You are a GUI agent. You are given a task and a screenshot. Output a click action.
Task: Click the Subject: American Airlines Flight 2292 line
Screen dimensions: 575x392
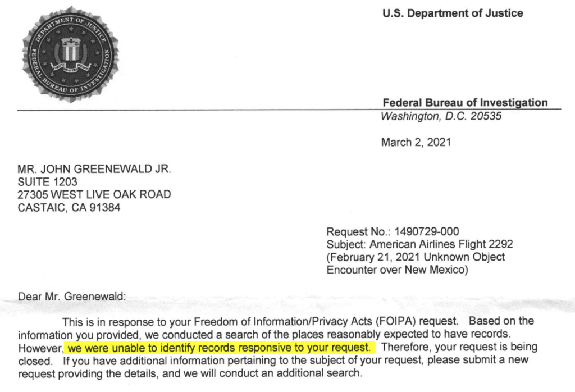pos(419,244)
